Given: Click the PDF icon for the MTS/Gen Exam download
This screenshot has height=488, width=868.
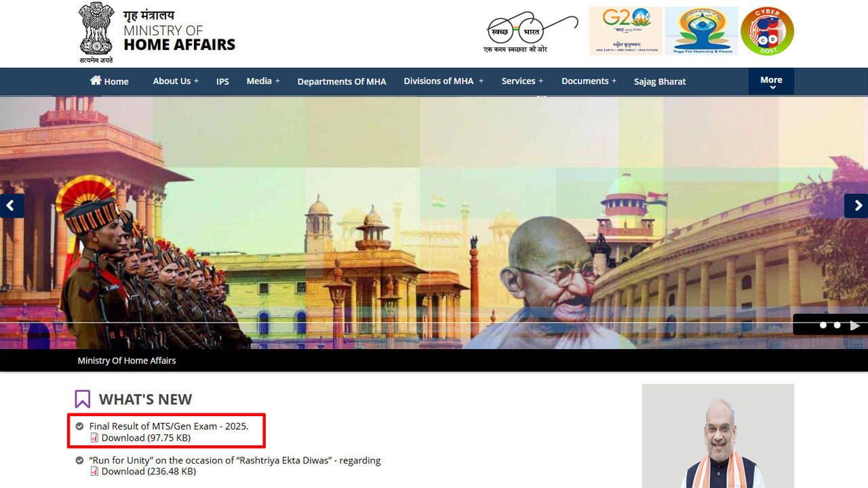Looking at the screenshot, I should pos(94,438).
